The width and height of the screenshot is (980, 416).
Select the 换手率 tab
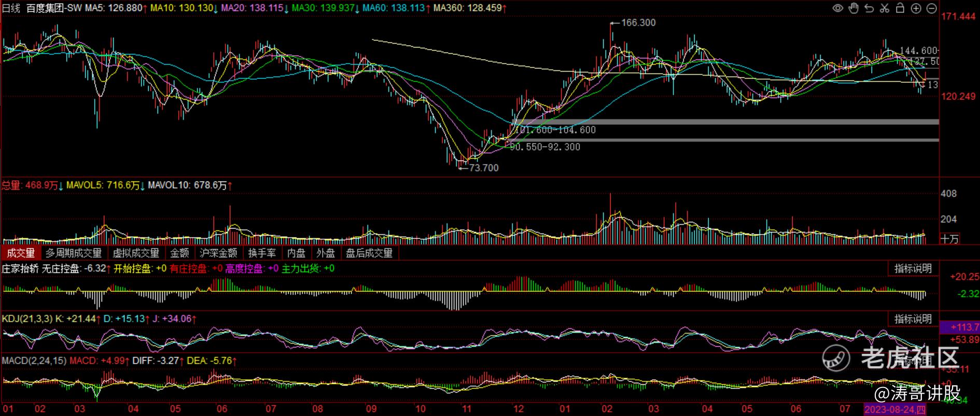point(262,253)
